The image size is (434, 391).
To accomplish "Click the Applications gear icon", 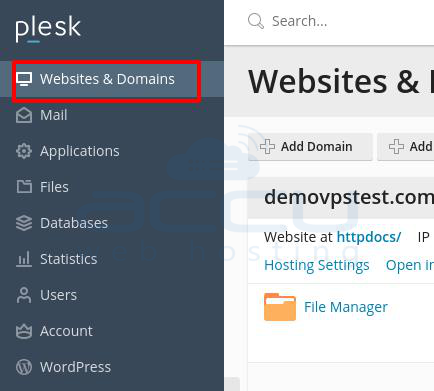I will [24, 151].
